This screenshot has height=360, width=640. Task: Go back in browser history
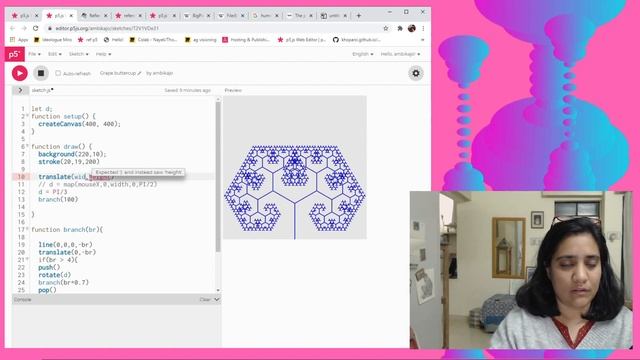[12, 28]
